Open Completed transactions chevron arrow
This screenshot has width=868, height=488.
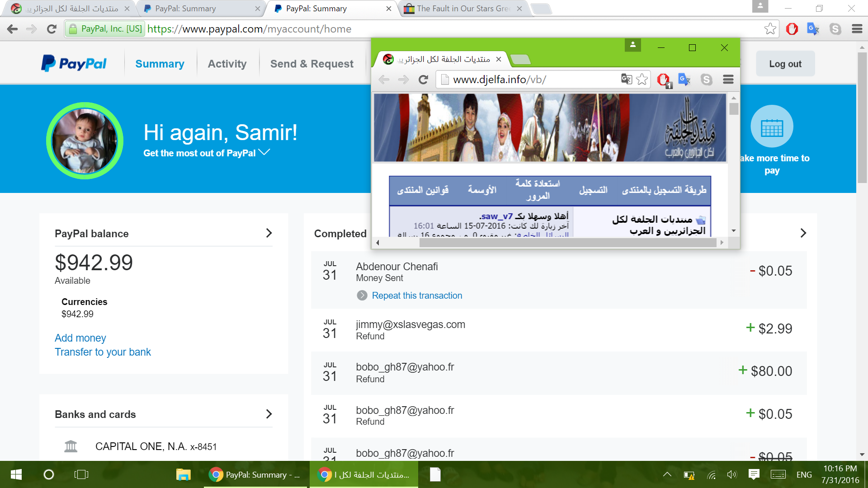[803, 233]
